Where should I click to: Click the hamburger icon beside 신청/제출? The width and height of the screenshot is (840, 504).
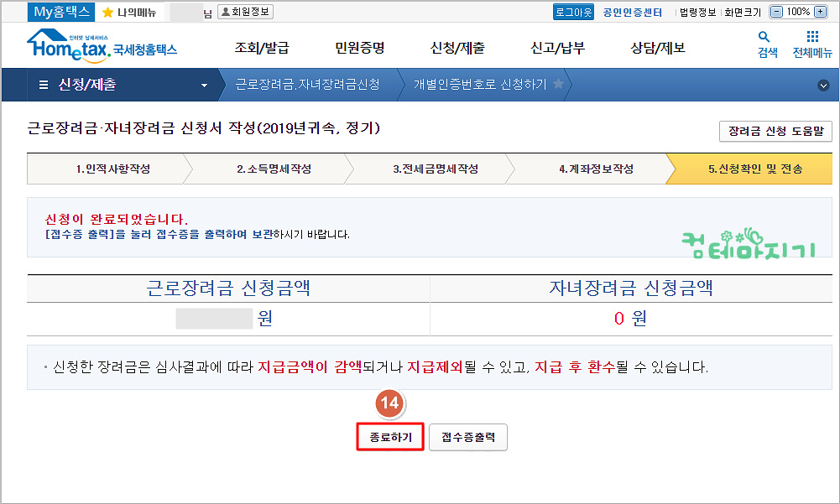[44, 85]
